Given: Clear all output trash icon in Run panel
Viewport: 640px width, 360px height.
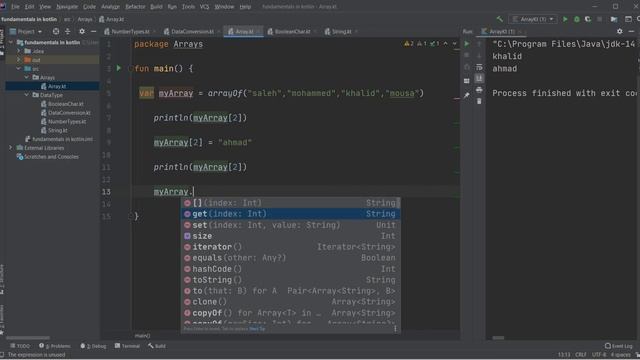Looking at the screenshot, I should [x=479, y=101].
